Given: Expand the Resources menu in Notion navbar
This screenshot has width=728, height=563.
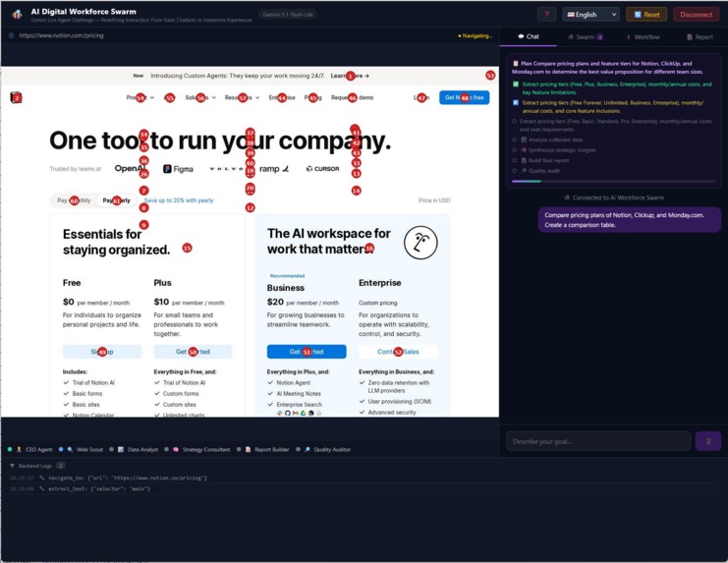Looking at the screenshot, I should 242,97.
